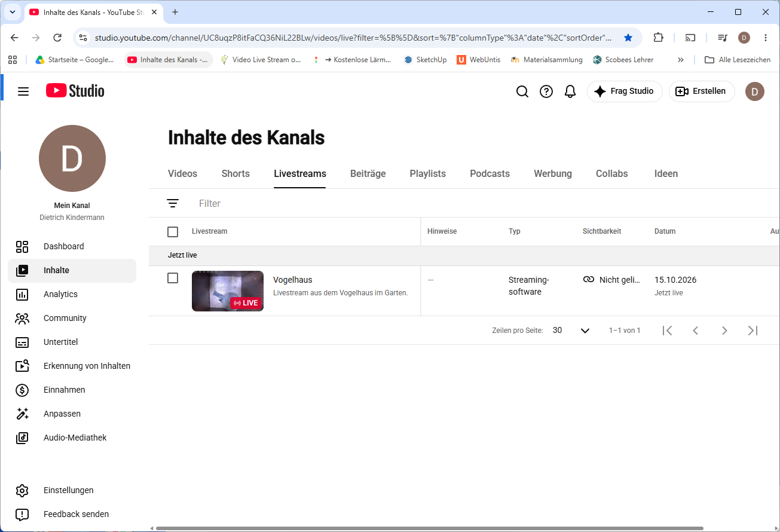This screenshot has width=780, height=532.
Task: Click the account avatar in Studio header
Action: (x=755, y=91)
